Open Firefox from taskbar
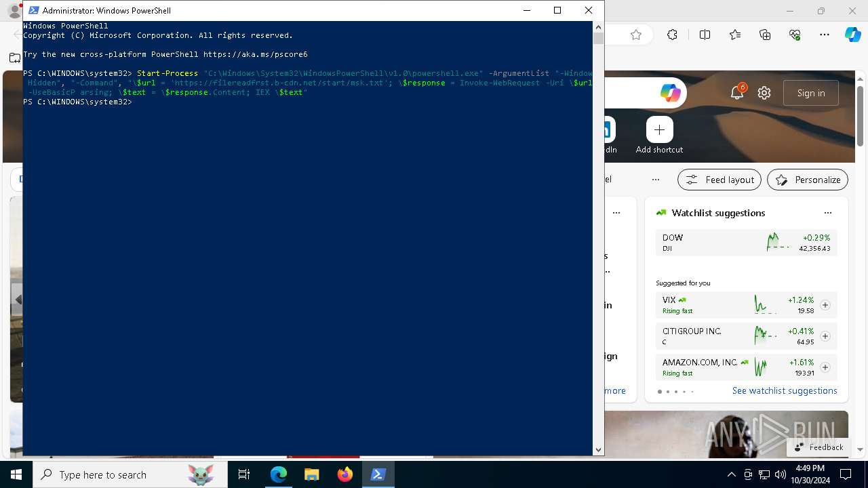Viewport: 868px width, 488px height. click(x=345, y=474)
